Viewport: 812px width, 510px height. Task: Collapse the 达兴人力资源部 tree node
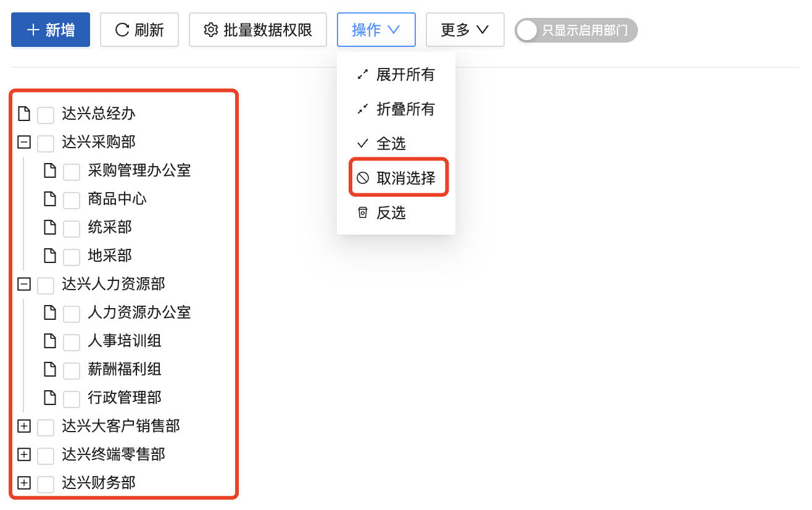(x=24, y=285)
